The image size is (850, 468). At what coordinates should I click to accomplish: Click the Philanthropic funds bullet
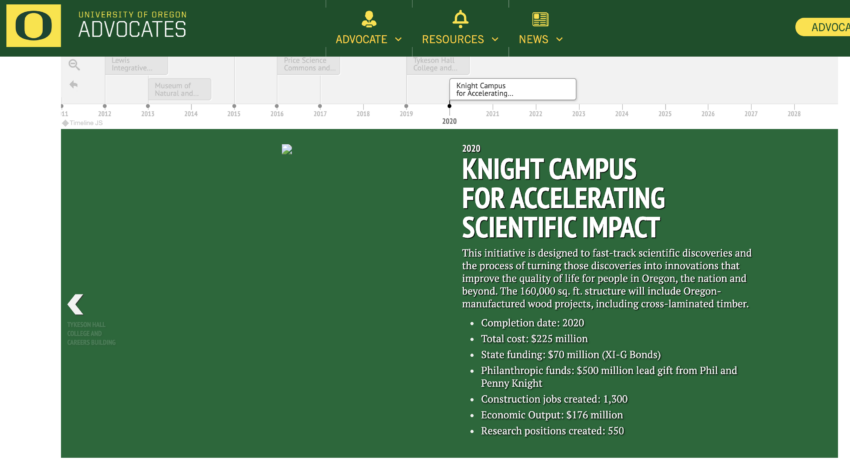point(609,376)
